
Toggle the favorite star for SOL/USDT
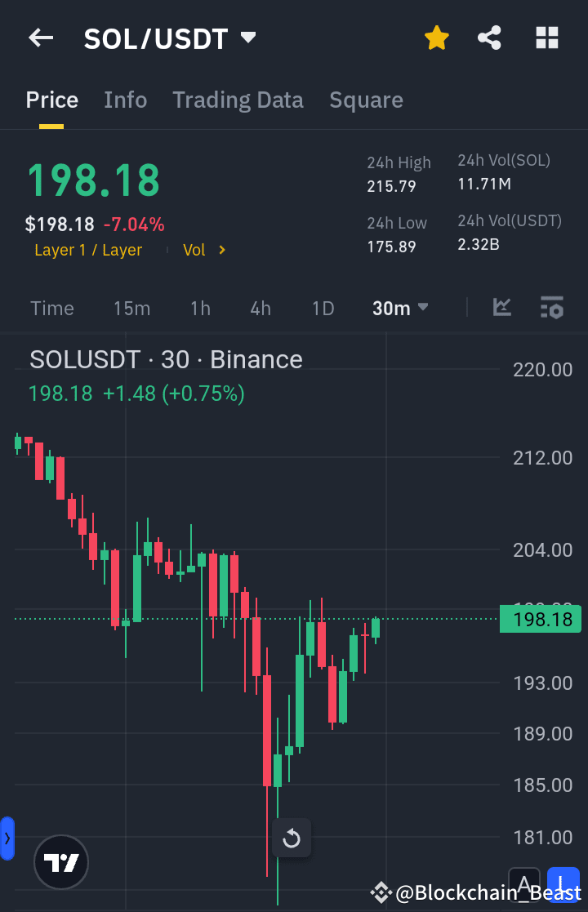click(437, 38)
